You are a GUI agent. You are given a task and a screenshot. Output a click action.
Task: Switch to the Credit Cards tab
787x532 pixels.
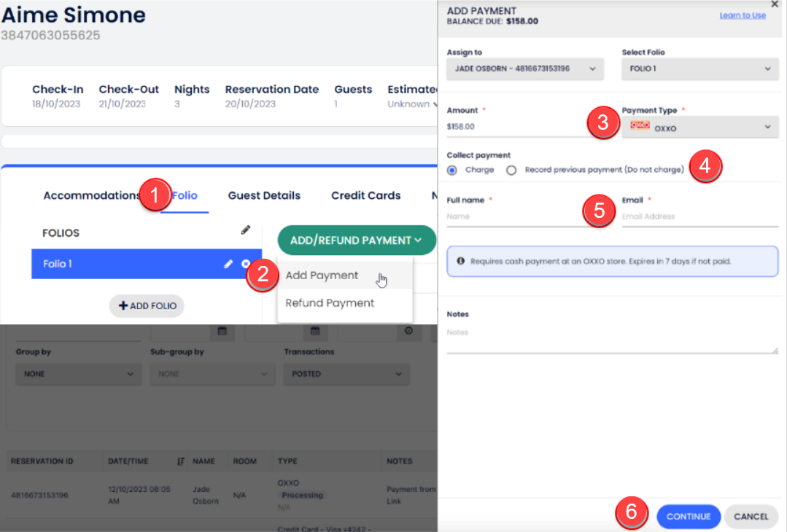pos(366,195)
